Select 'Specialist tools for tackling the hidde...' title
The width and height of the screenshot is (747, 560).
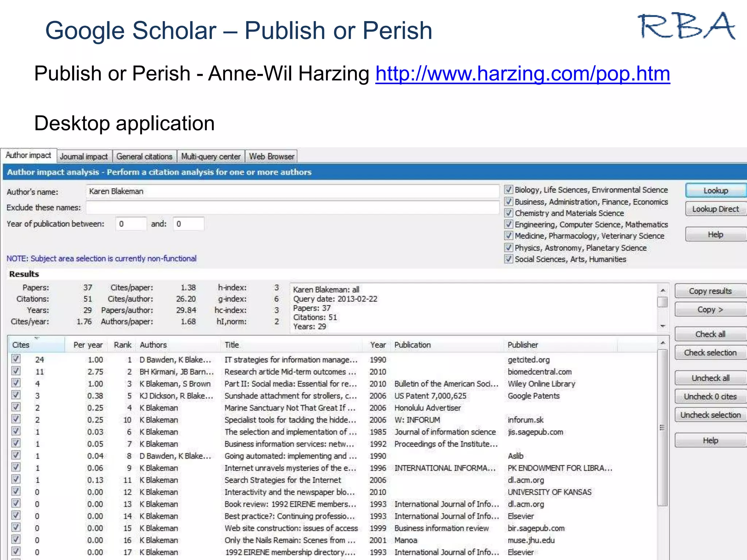click(x=290, y=420)
